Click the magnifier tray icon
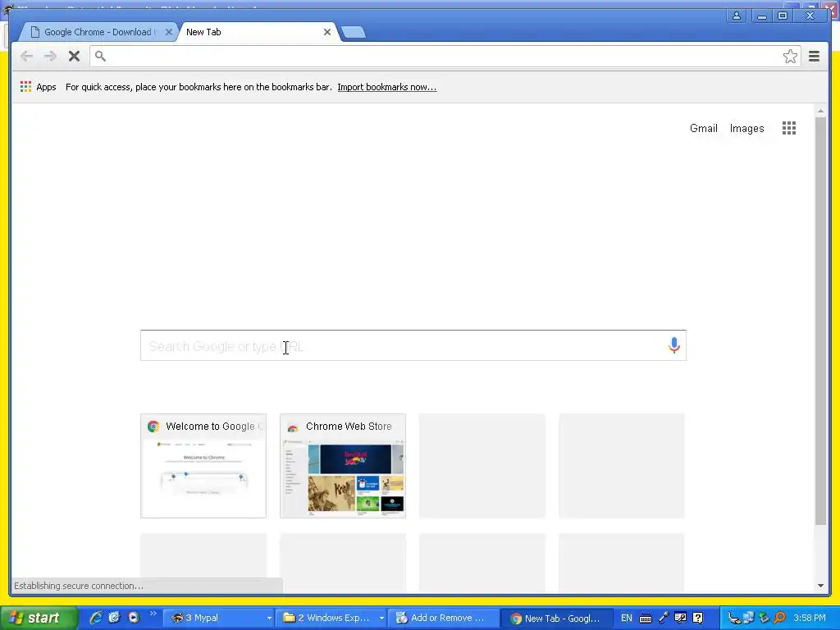 coord(780,619)
